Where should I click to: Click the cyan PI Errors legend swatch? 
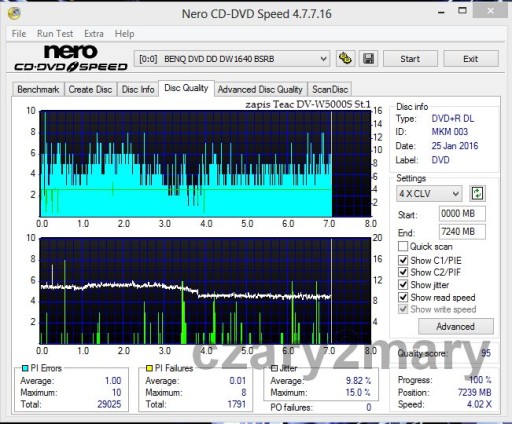tap(25, 368)
